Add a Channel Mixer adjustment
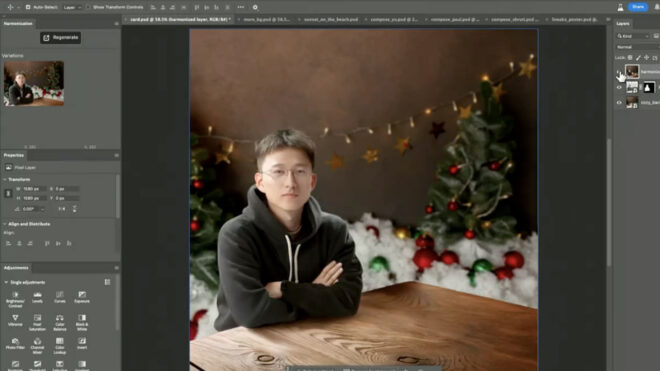 click(x=37, y=345)
